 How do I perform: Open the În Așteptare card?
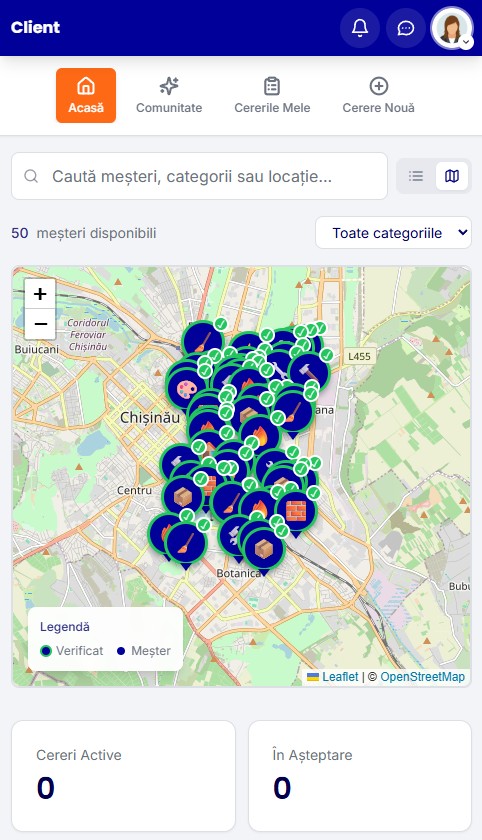(360, 776)
